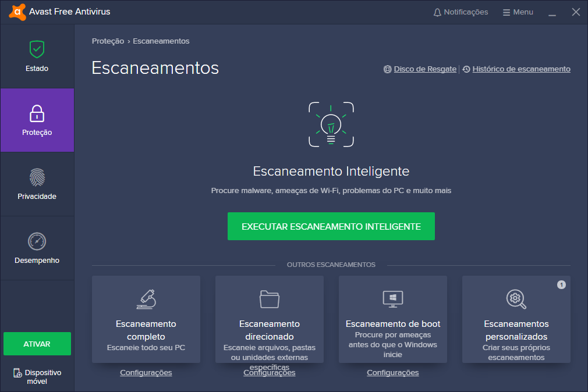Open the Menu label
Screen dimensions: 588x392
point(523,12)
